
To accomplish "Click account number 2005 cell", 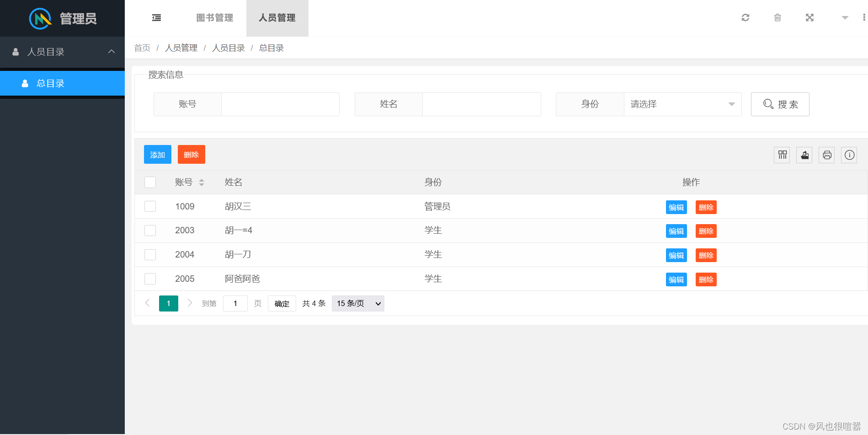I will (185, 279).
